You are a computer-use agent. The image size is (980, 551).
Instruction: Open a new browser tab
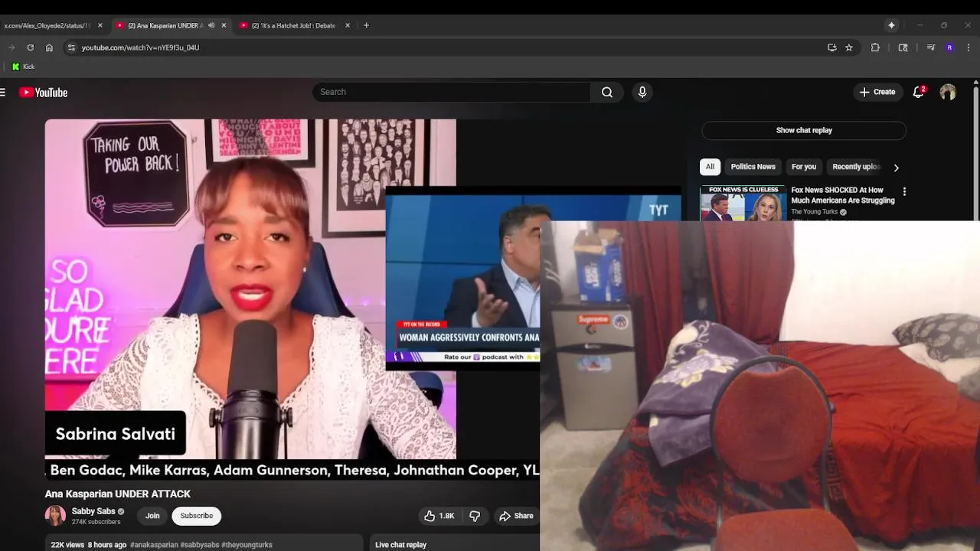click(366, 25)
